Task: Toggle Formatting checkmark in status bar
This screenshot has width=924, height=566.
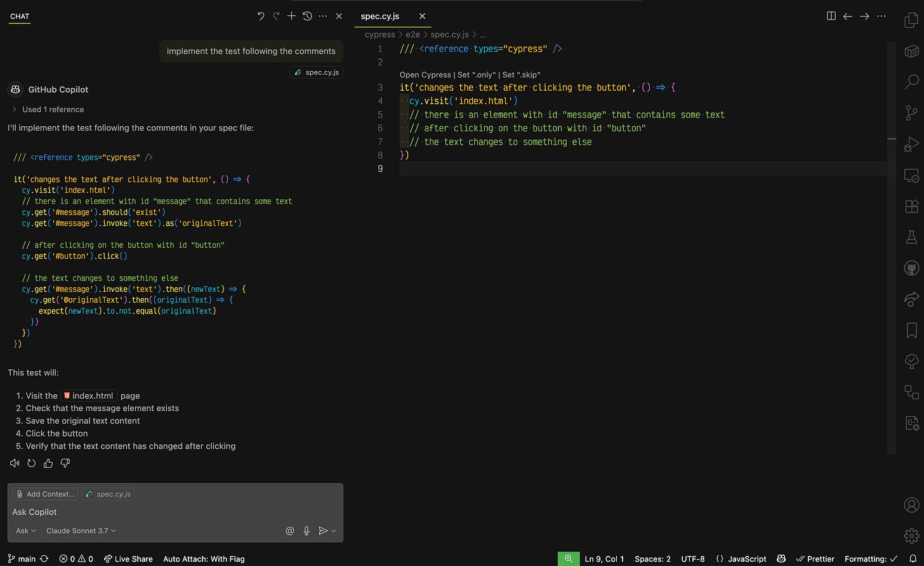Action: click(871, 559)
